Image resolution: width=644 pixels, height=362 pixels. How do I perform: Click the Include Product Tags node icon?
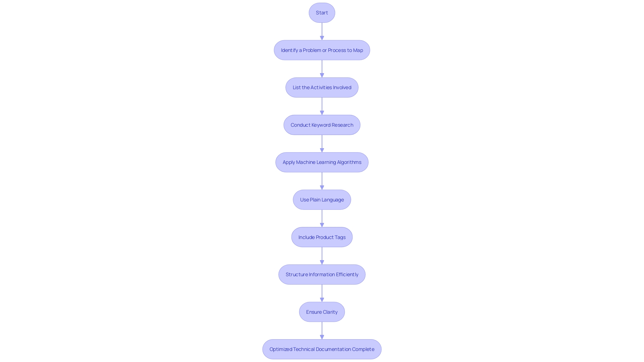322,237
